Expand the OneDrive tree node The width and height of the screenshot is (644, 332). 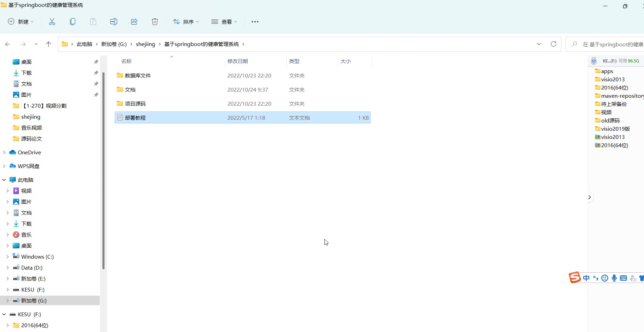pos(4,152)
